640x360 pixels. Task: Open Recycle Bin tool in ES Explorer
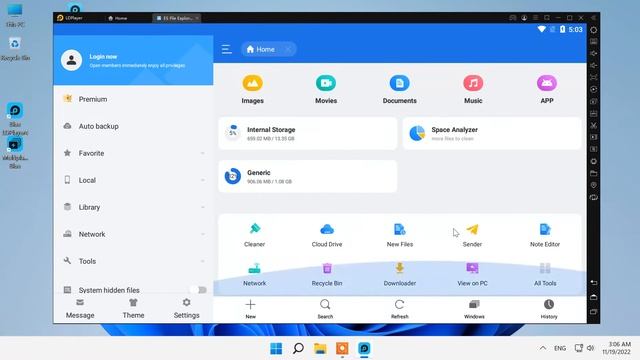[327, 274]
